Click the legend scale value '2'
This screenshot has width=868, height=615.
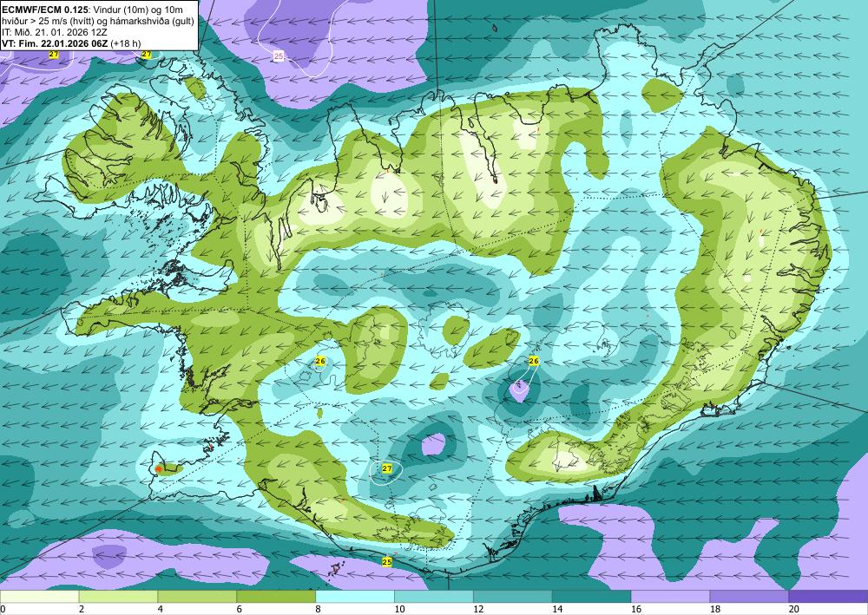[82, 610]
